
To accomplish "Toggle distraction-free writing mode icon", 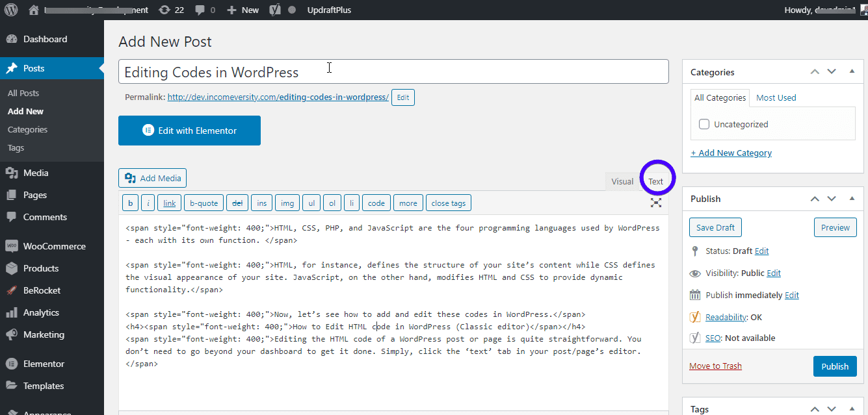I will point(656,203).
